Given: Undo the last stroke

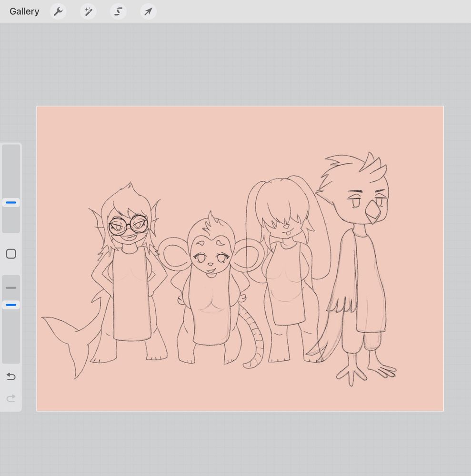Looking at the screenshot, I should (11, 377).
